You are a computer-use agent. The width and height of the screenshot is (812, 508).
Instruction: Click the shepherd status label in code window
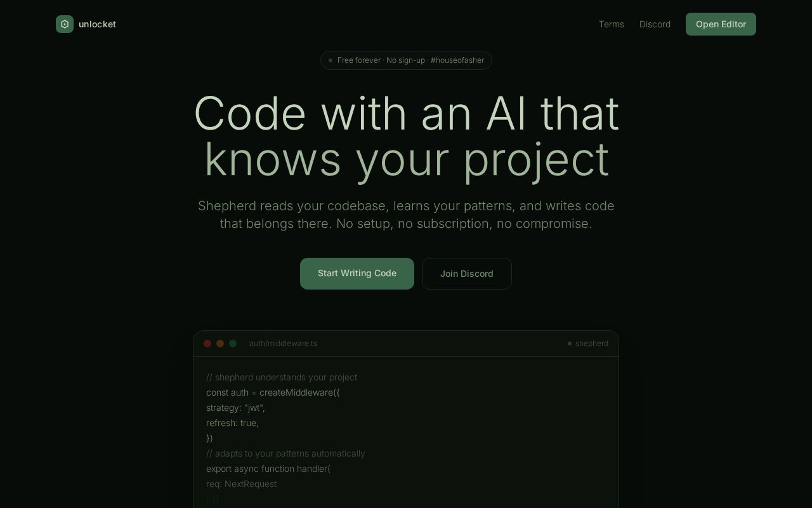click(588, 344)
